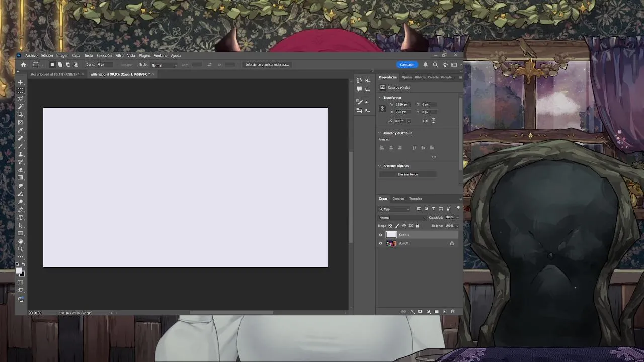Click the Home icon in options bar
Screen dimensions: 644x362
point(23,65)
